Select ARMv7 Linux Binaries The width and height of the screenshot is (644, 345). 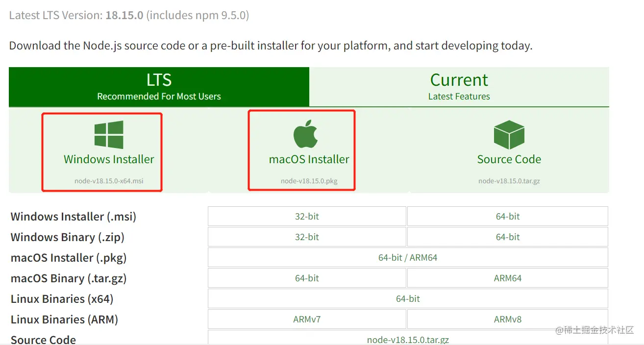[307, 319]
